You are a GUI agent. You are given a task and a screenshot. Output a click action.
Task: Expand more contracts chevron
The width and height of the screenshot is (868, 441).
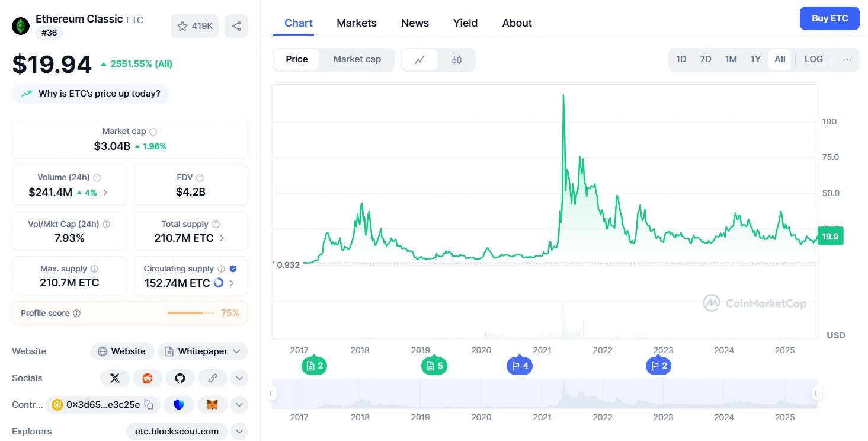tap(239, 405)
